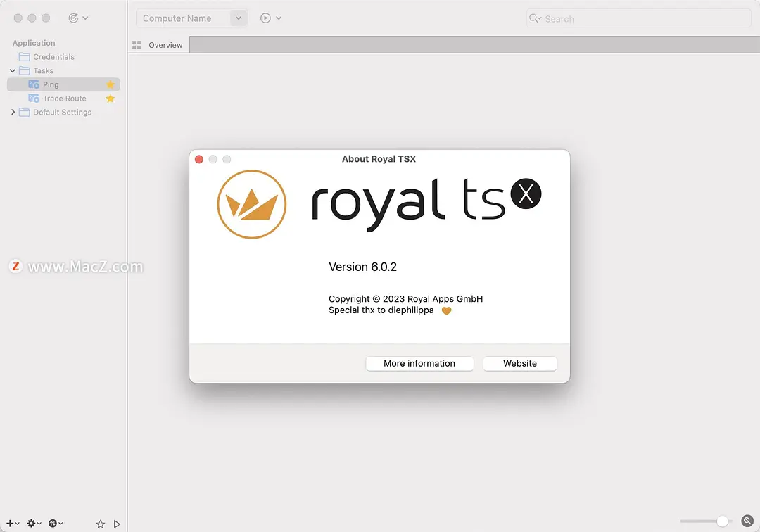The width and height of the screenshot is (760, 532).
Task: Click the Credentials folder icon
Action: 24,57
